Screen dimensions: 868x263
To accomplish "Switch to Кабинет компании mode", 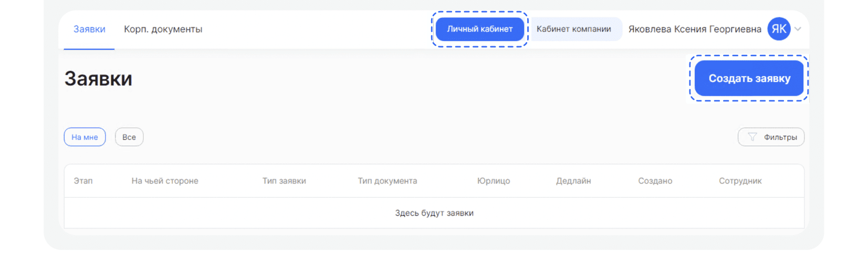I will pyautogui.click(x=574, y=29).
